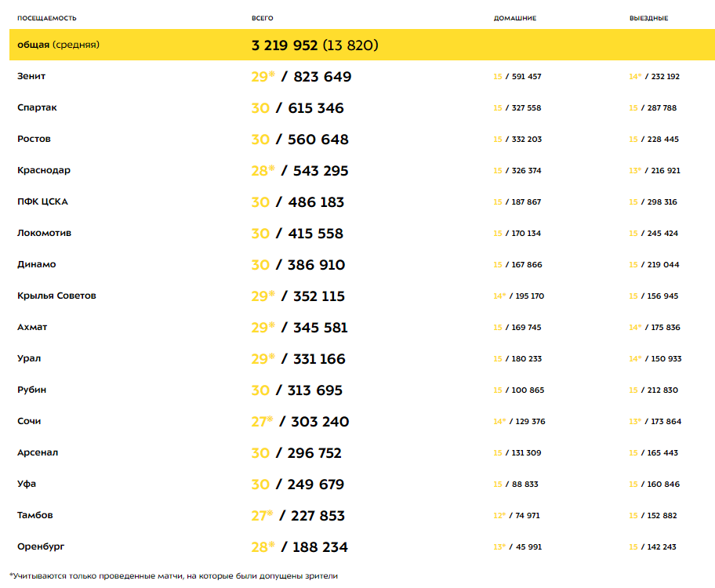Open the Локомотив team link
The width and height of the screenshot is (715, 588).
pyautogui.click(x=45, y=233)
